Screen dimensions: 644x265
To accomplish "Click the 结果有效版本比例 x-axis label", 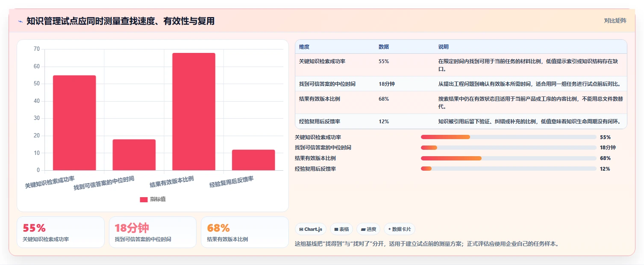I will [172, 182].
